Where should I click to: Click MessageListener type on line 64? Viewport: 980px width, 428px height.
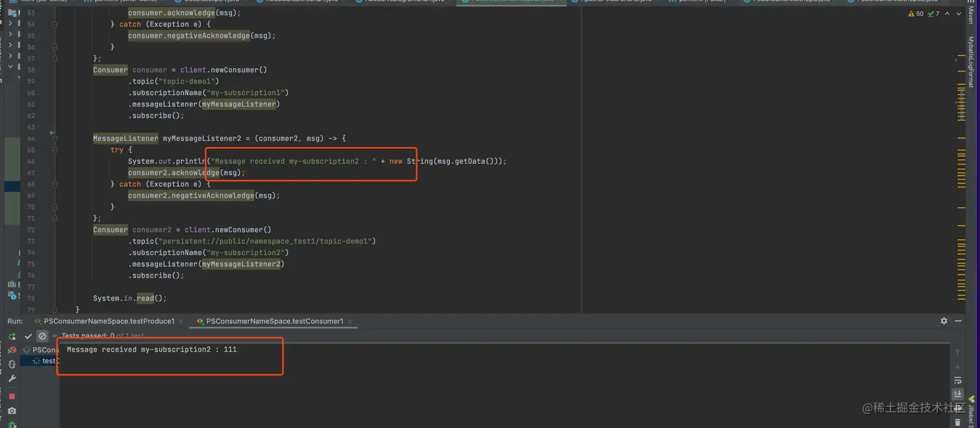tap(125, 139)
